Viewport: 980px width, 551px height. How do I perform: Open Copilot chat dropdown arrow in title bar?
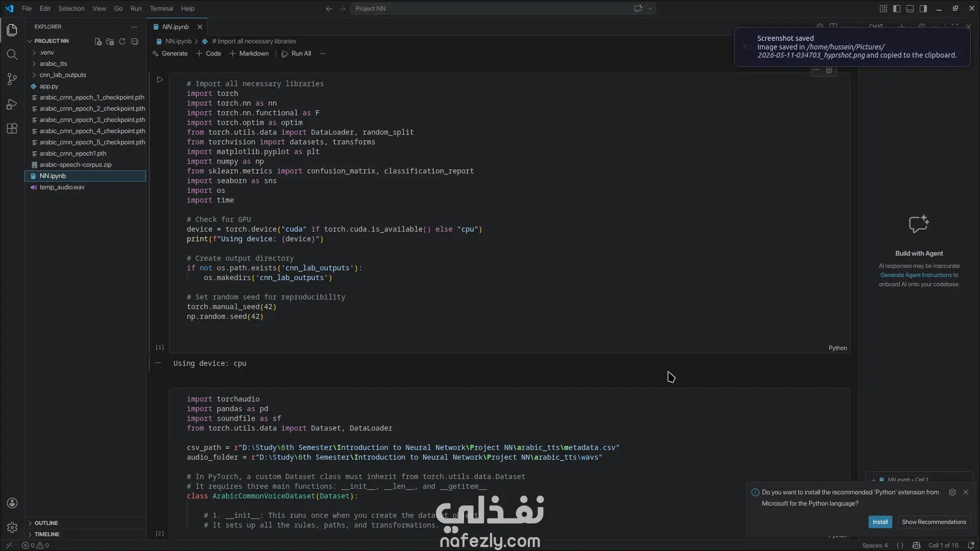point(650,9)
